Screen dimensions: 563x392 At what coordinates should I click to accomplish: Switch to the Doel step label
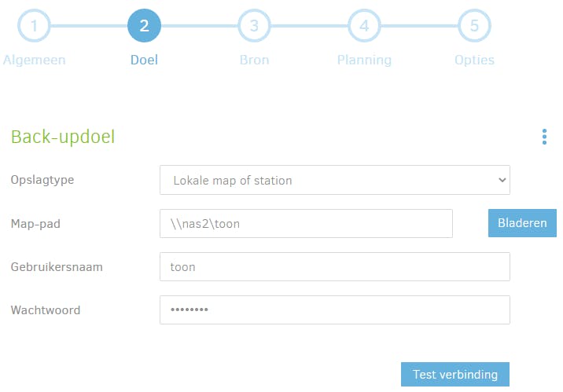[144, 60]
